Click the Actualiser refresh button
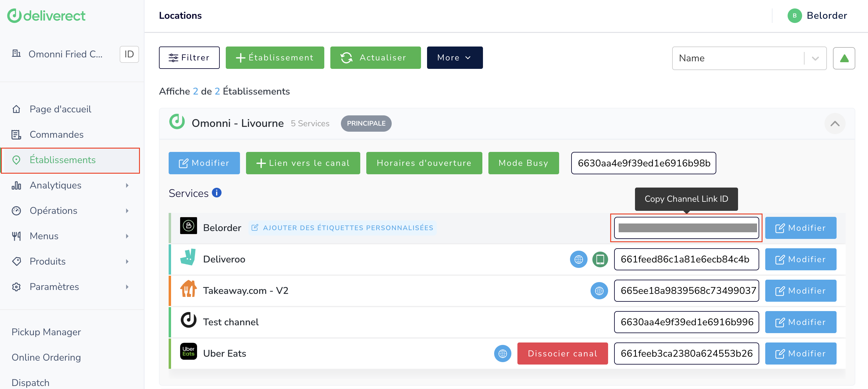Image resolution: width=868 pixels, height=389 pixels. click(375, 58)
